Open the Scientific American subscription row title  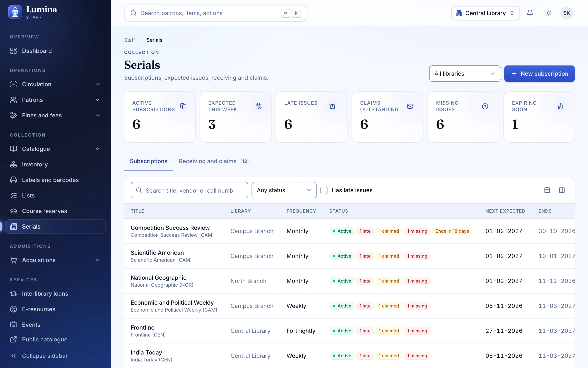[x=157, y=253]
